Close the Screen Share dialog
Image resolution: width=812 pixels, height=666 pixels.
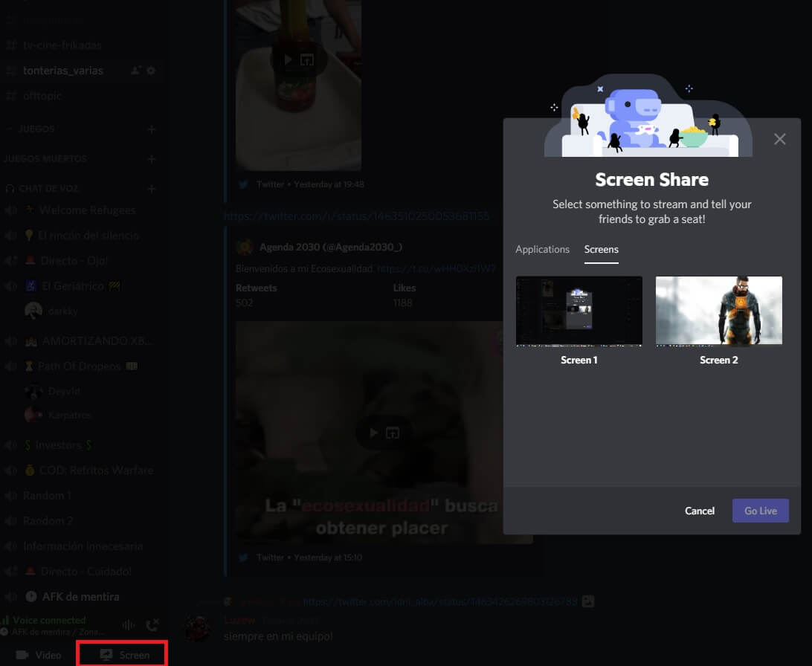tap(779, 139)
